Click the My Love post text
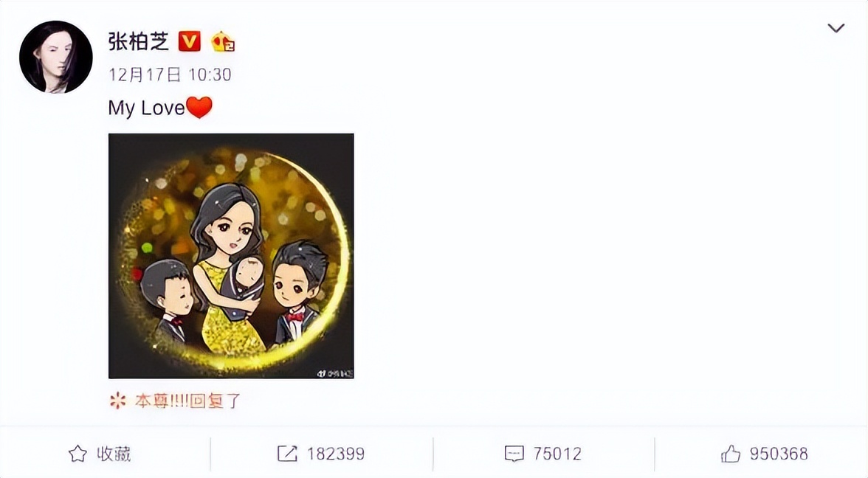 146,108
